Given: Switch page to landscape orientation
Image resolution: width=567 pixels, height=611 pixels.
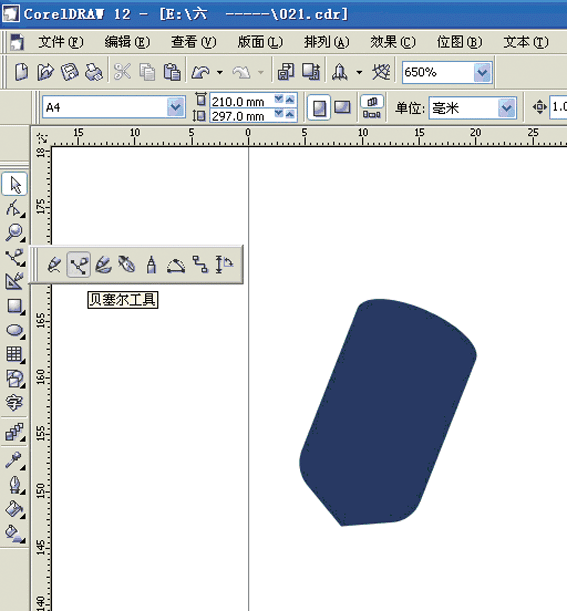Looking at the screenshot, I should [342, 107].
